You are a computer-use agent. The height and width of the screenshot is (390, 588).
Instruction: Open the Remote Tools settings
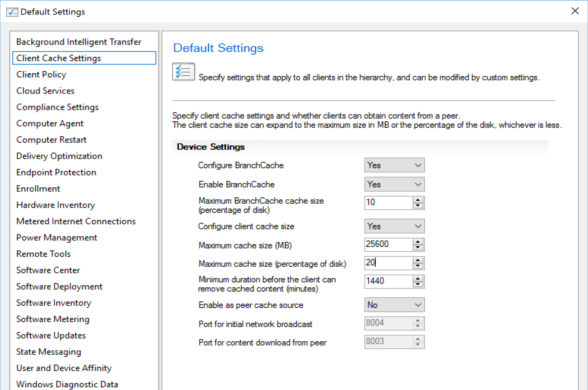(43, 254)
